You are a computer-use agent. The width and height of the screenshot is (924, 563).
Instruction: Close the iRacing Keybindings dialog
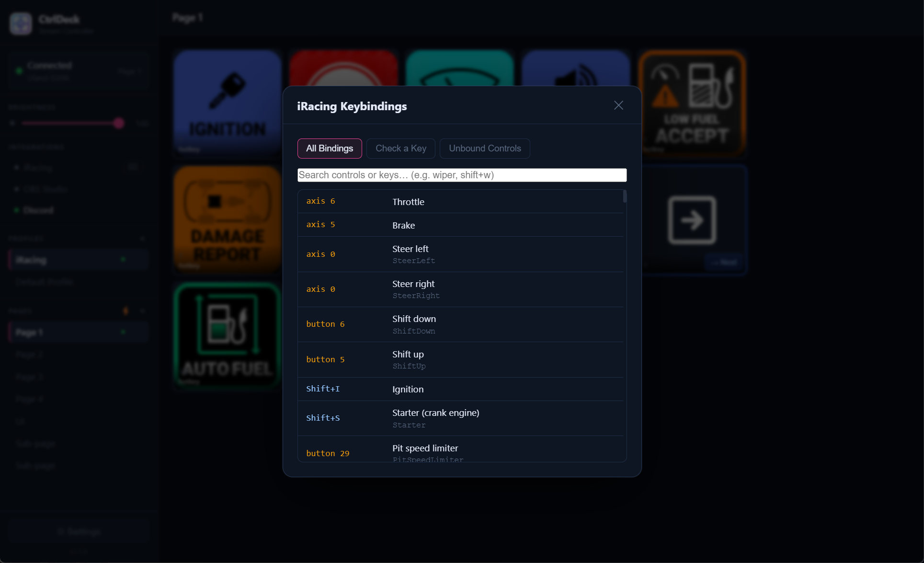618,105
